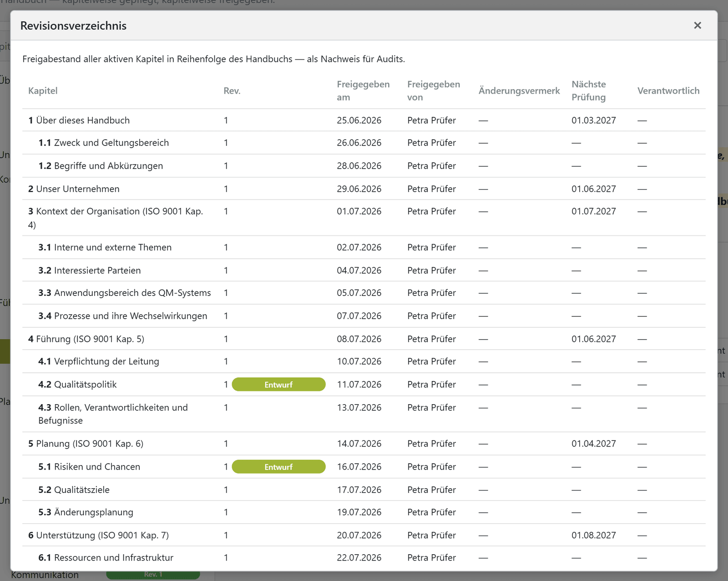The height and width of the screenshot is (581, 728).
Task: Select row 4.2 Qualitätspolitik title
Action: [77, 385]
